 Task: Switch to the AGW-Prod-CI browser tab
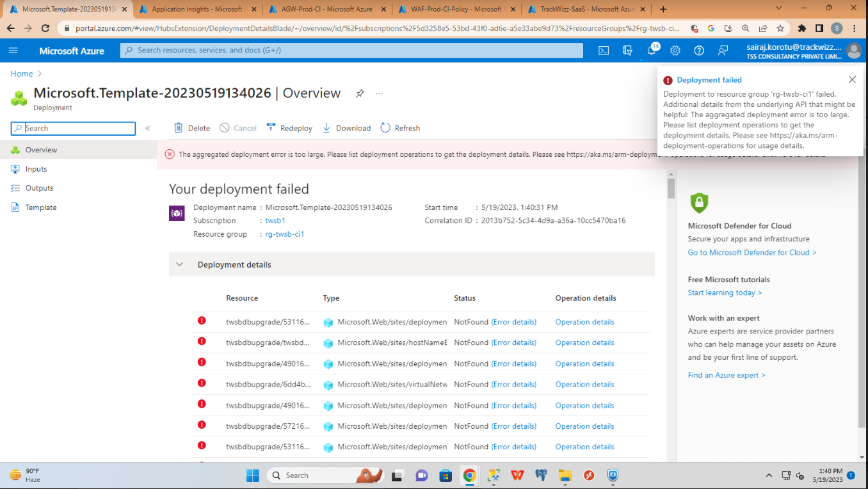327,9
